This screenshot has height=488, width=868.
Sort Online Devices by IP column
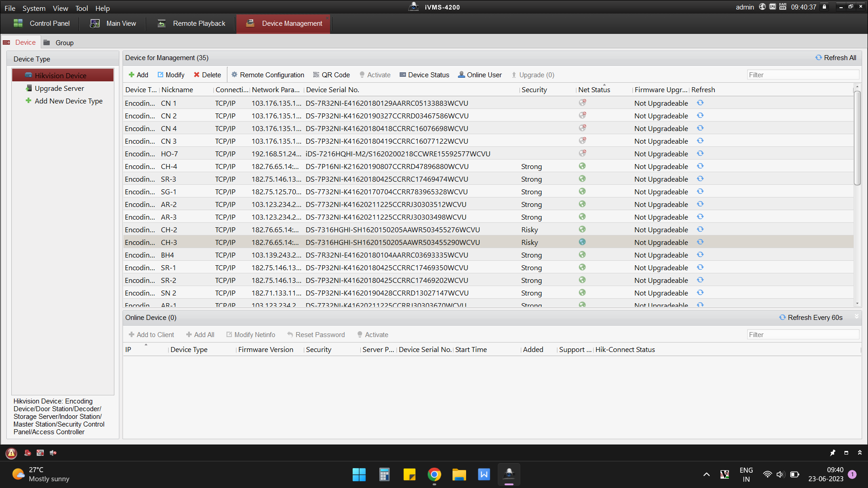point(146,350)
